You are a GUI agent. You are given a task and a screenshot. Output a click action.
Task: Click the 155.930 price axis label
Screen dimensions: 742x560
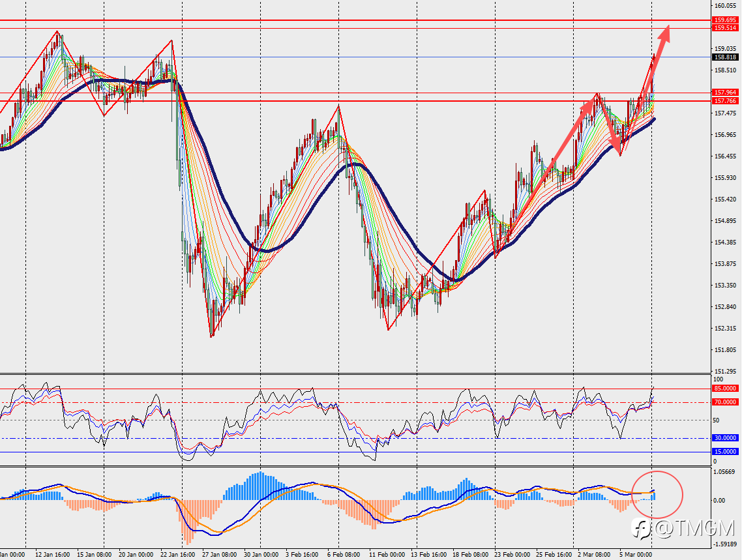click(726, 178)
